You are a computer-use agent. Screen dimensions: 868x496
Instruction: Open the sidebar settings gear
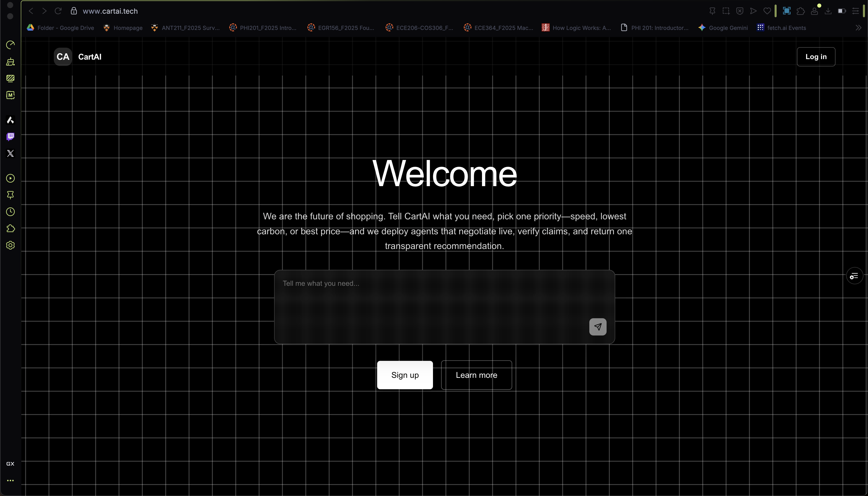pos(10,245)
